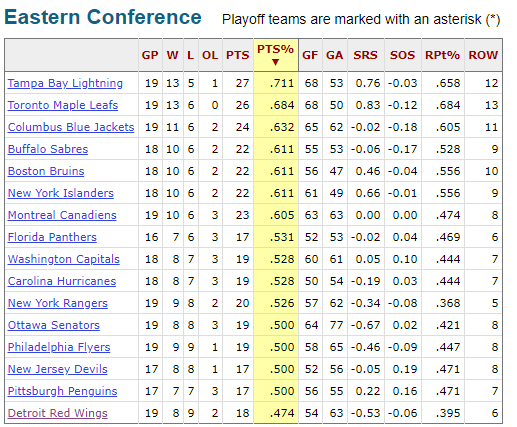
Task: Sort by the W column header
Action: tap(173, 55)
